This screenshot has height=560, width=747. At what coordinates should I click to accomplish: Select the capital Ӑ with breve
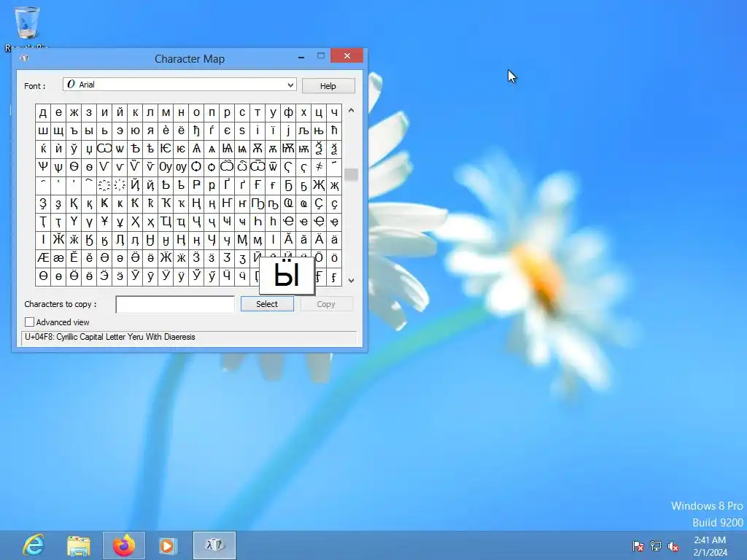point(288,240)
